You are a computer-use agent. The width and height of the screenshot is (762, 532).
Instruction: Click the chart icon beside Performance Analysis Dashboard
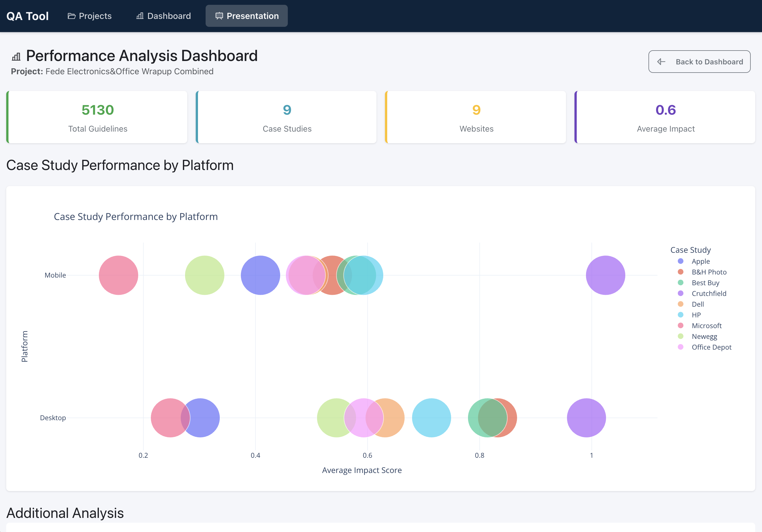[x=16, y=57]
